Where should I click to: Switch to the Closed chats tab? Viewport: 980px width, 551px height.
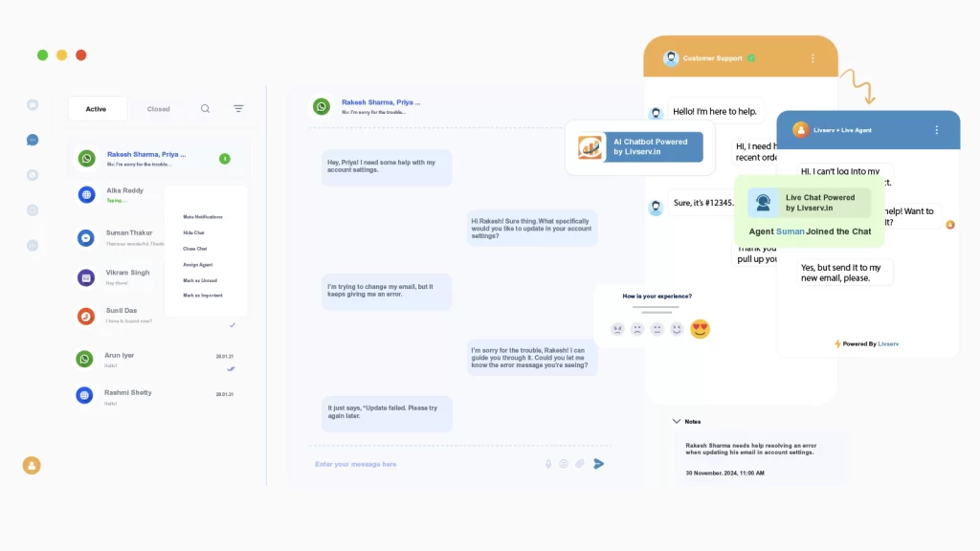[x=159, y=109]
